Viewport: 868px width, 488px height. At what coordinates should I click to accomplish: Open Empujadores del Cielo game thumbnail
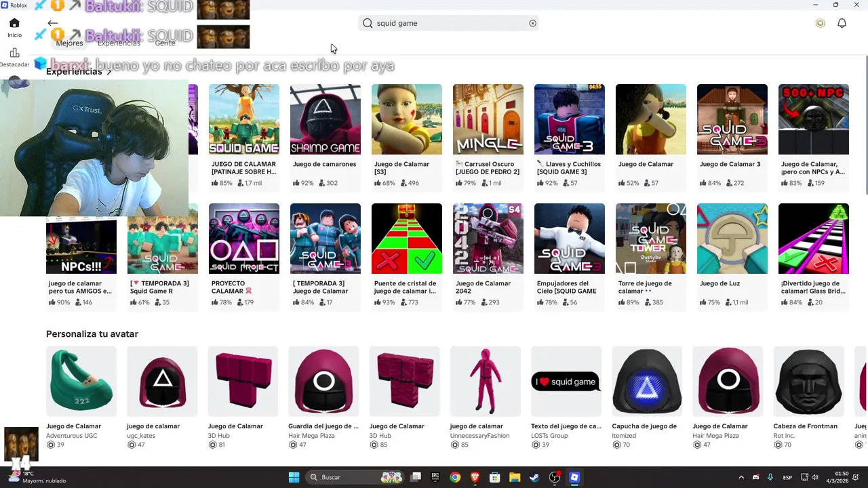click(570, 239)
